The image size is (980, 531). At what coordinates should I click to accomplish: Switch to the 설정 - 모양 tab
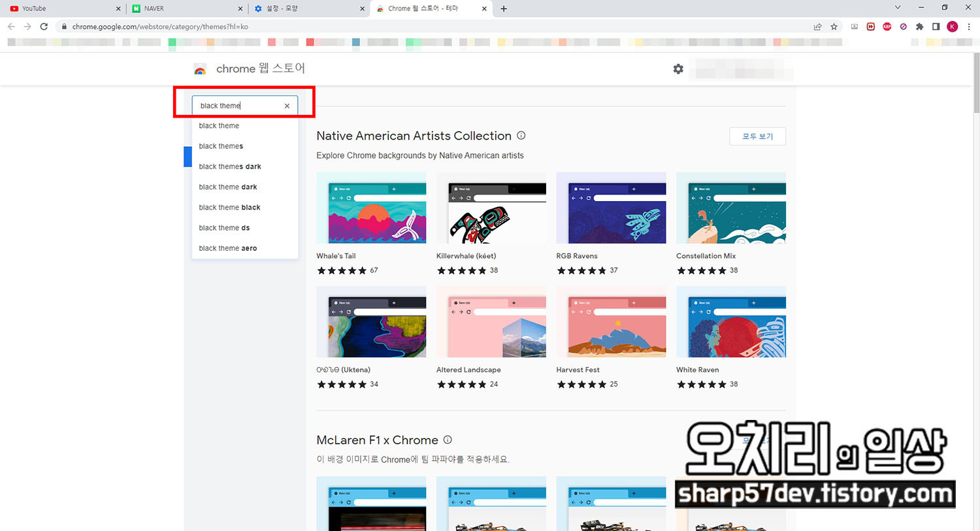click(308, 8)
